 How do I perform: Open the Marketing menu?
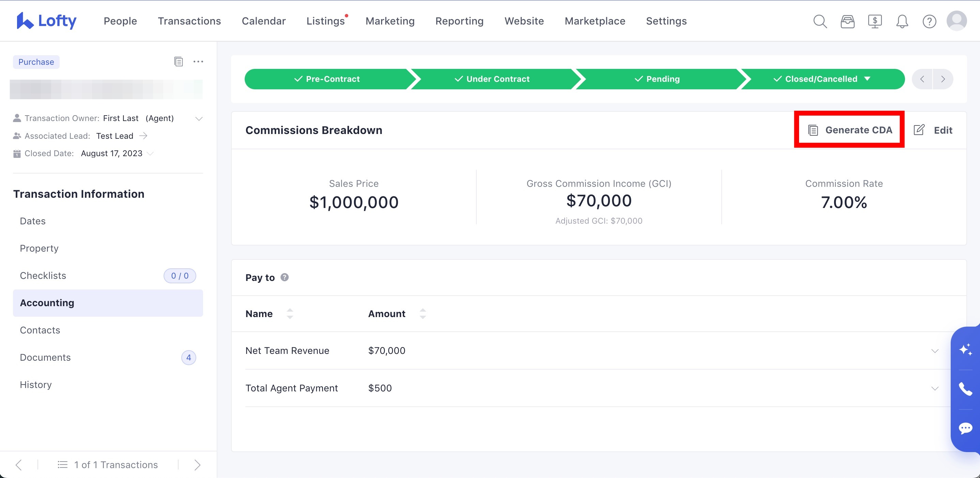390,21
